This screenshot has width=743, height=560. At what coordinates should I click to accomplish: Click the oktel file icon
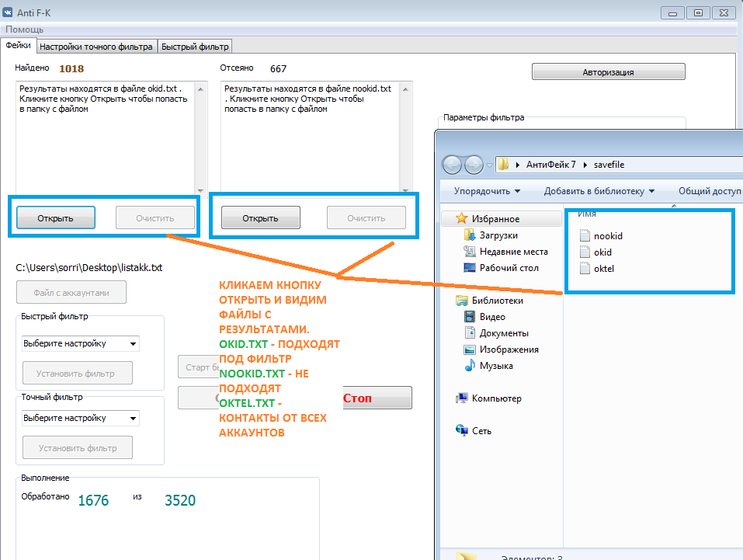point(585,269)
